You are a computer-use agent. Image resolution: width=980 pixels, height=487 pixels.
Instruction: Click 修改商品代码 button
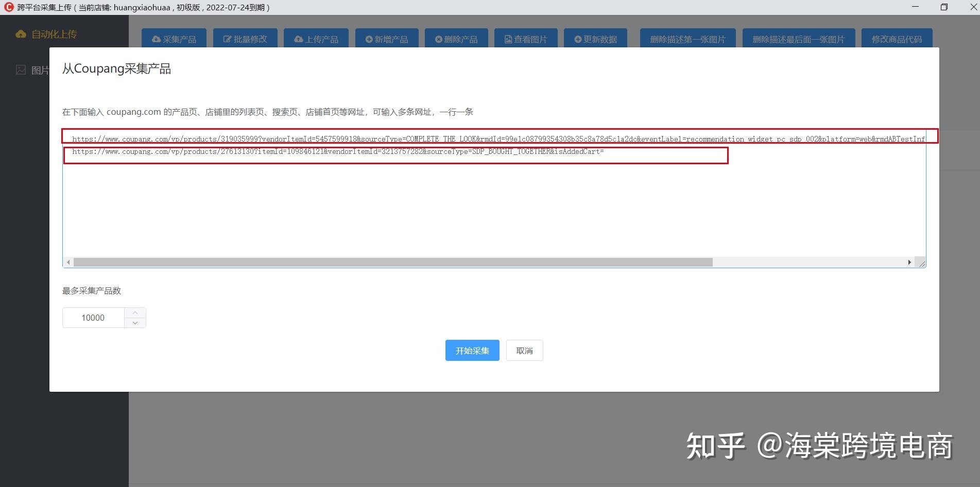(x=897, y=39)
